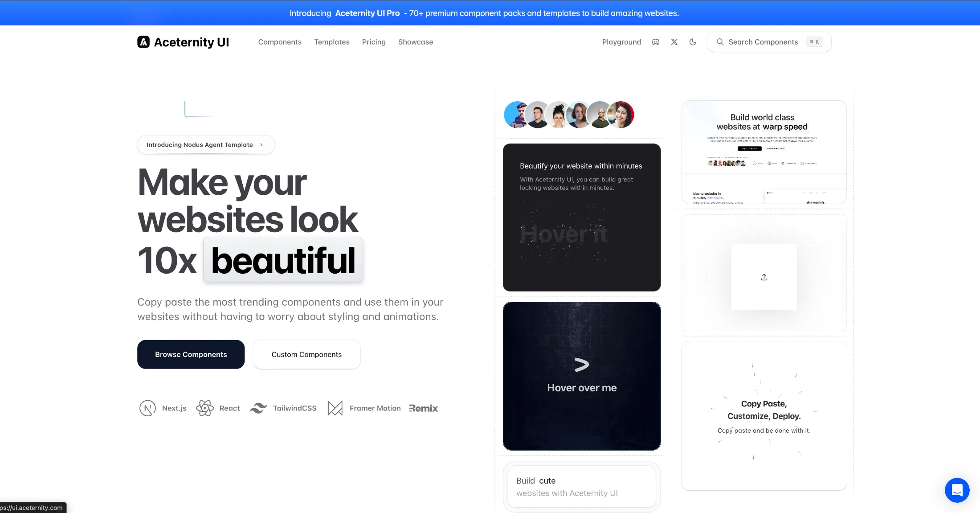Open the Components nav menu item

pyautogui.click(x=280, y=42)
